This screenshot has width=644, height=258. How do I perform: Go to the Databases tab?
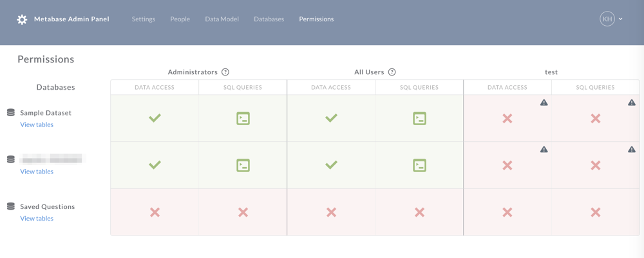point(269,19)
